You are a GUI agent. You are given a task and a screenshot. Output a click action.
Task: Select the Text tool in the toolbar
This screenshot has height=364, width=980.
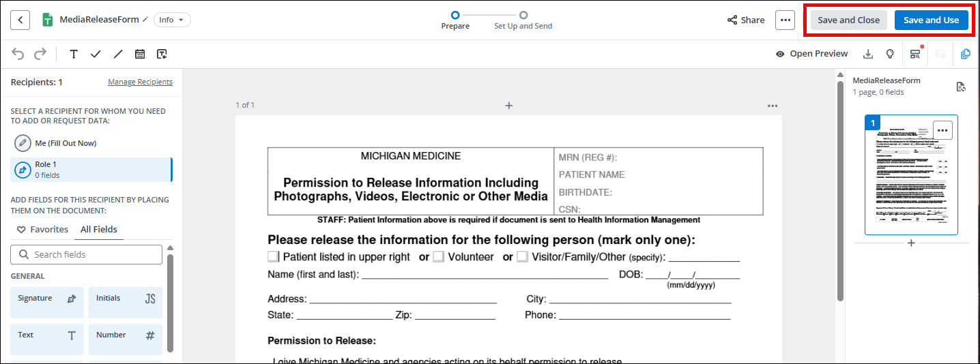tap(74, 54)
